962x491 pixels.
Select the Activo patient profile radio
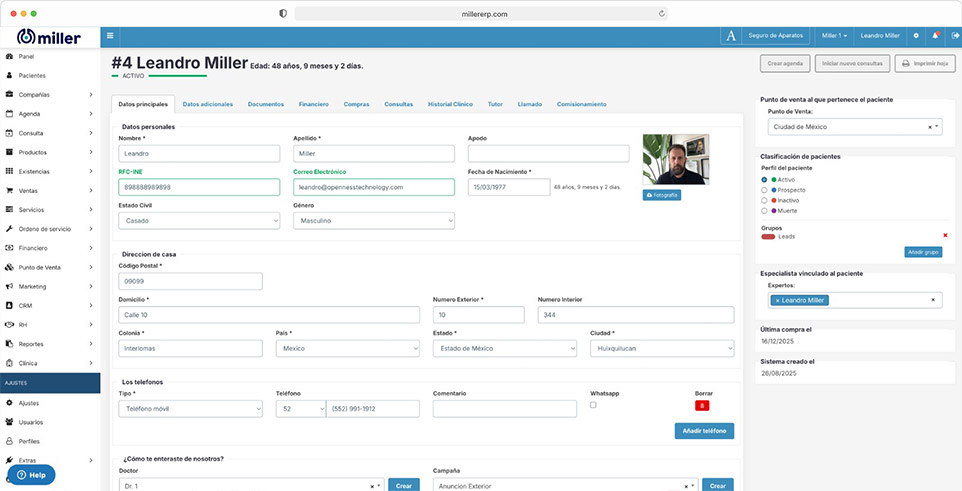click(x=764, y=180)
